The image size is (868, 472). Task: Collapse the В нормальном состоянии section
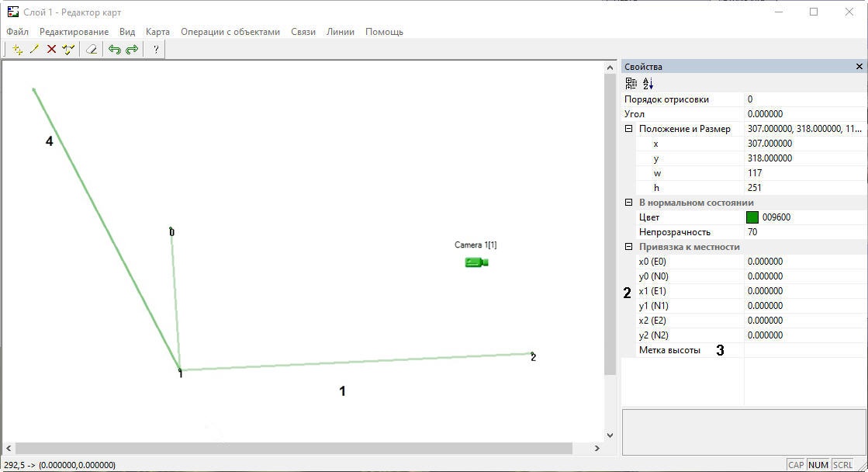coord(629,203)
